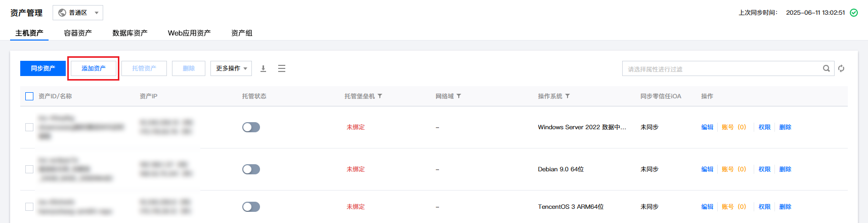The image size is (868, 223).
Task: Focus the 请选择属性进行过滤 filter field
Action: [x=722, y=68]
